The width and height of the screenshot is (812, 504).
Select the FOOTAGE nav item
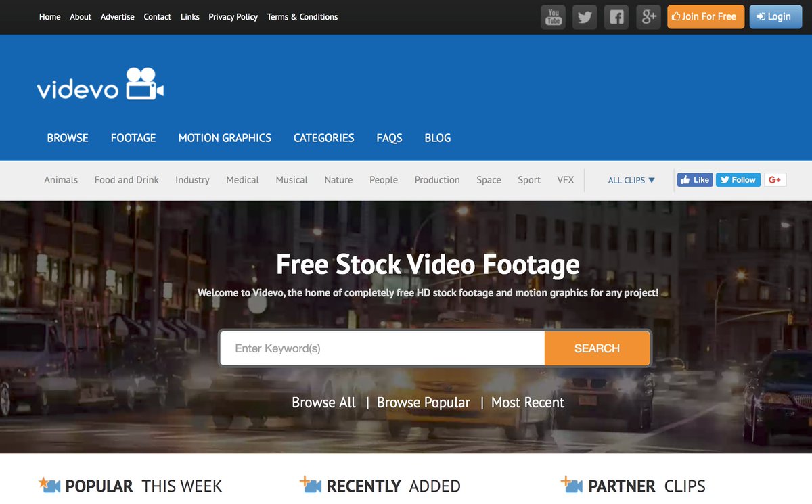[133, 138]
